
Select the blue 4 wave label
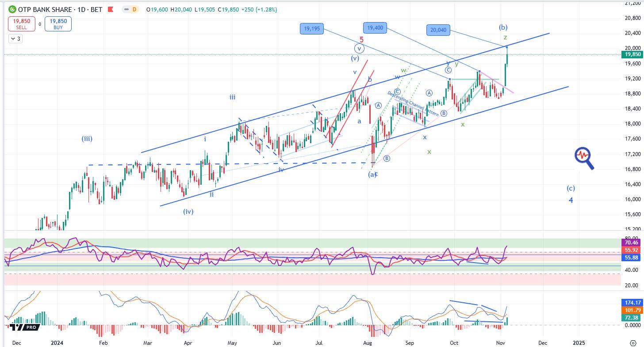pyautogui.click(x=571, y=200)
